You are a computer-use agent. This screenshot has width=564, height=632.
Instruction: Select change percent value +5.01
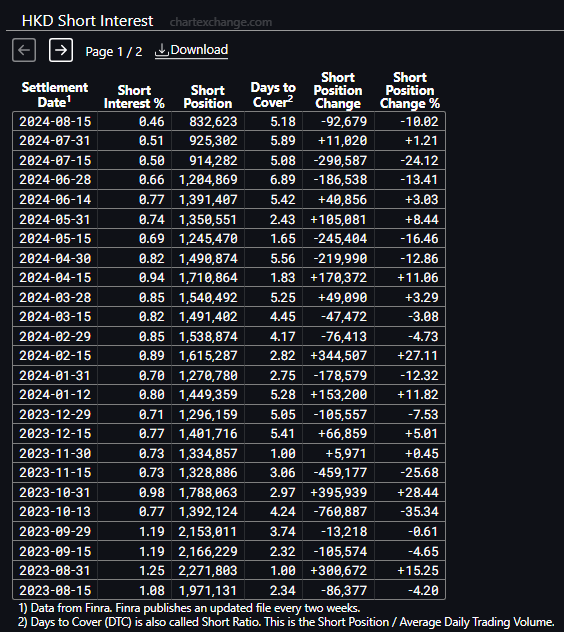(x=421, y=434)
